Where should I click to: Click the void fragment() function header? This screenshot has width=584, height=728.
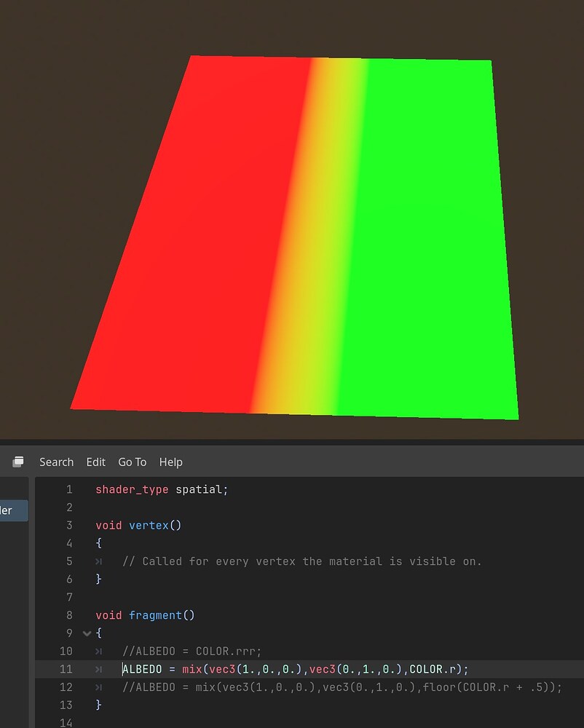[x=146, y=615]
